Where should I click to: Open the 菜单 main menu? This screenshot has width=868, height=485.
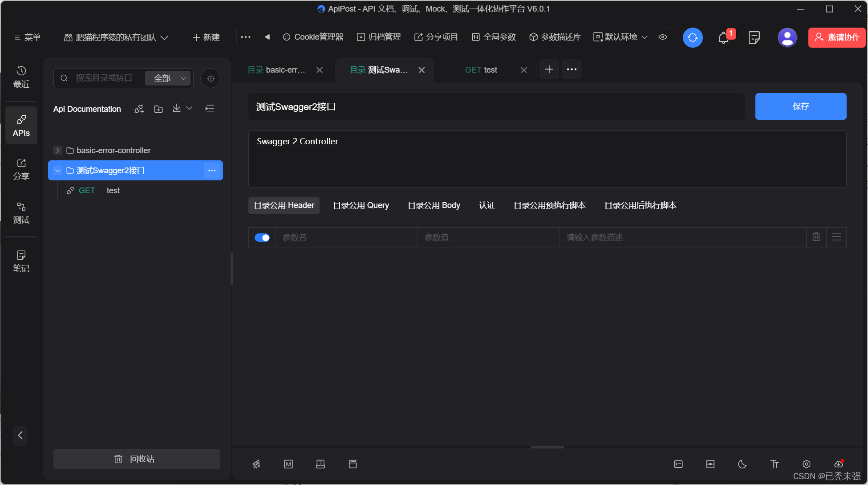(x=28, y=37)
